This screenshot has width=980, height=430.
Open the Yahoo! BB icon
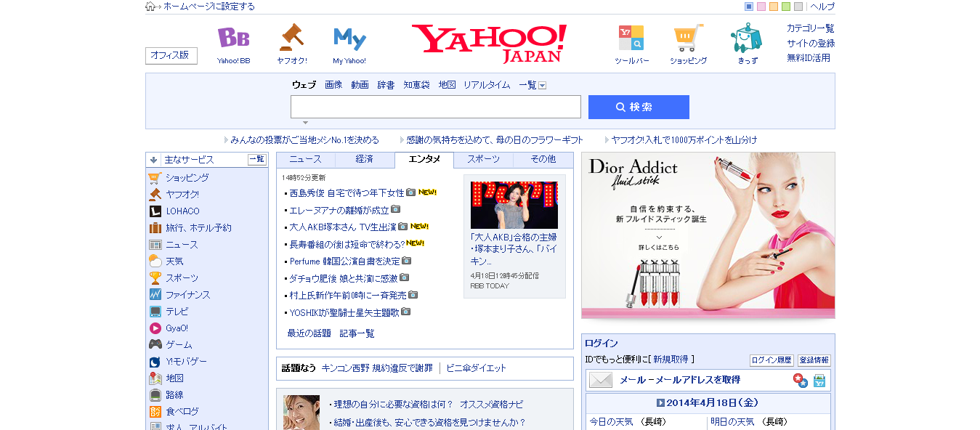pyautogui.click(x=233, y=38)
